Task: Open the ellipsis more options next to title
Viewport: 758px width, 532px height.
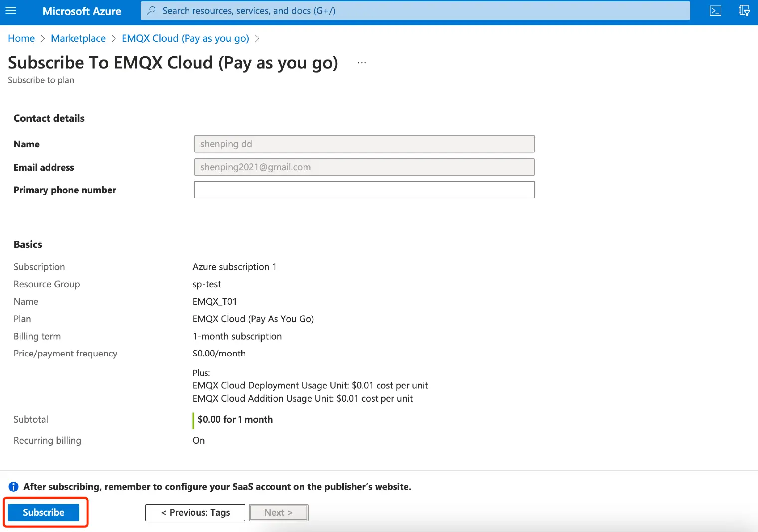Action: (x=362, y=63)
